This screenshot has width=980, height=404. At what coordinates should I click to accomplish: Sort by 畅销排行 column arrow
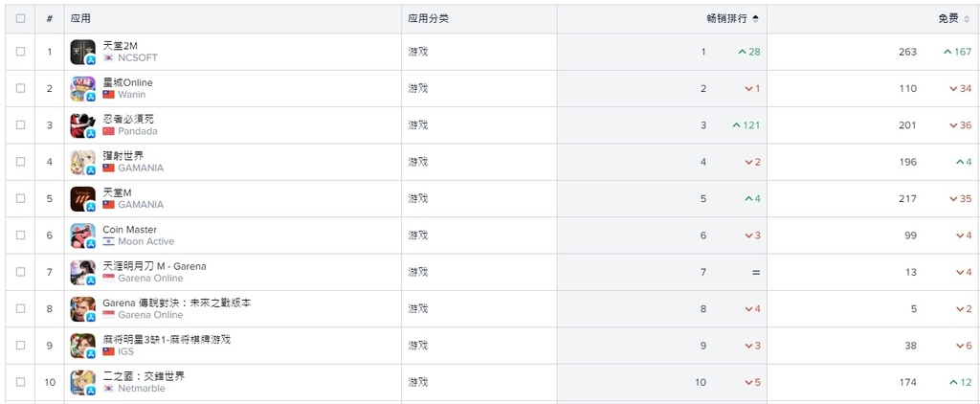756,19
